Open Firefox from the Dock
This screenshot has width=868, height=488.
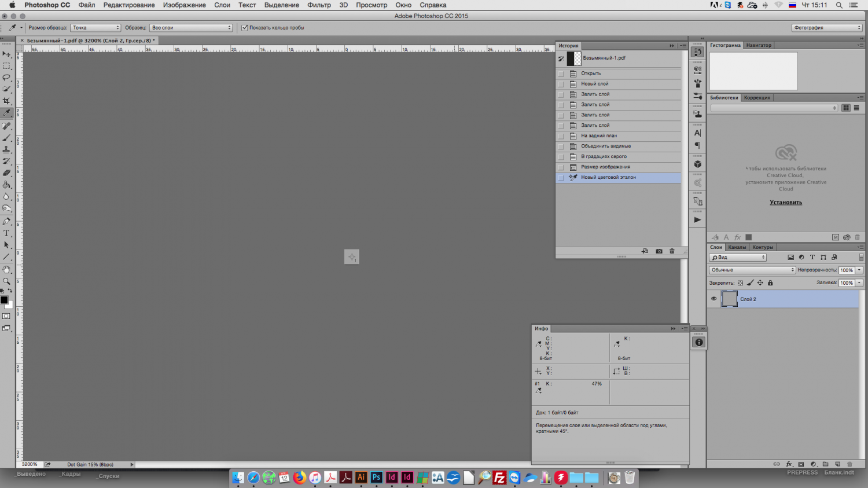pos(299,478)
